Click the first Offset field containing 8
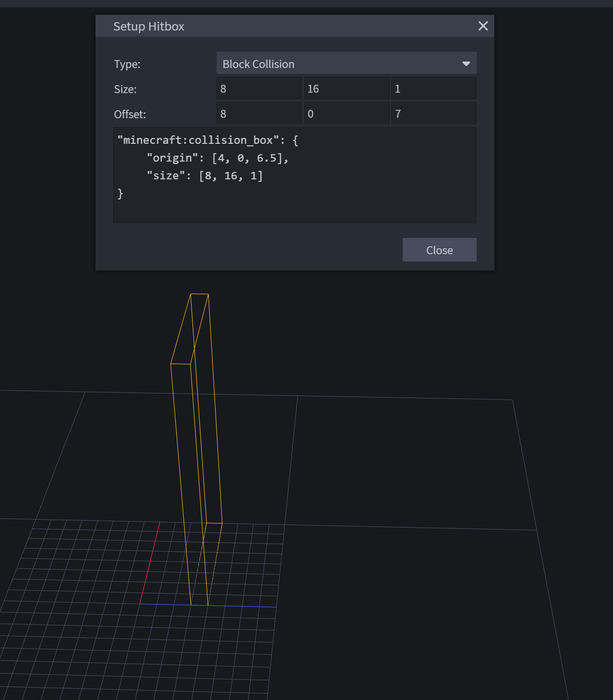Screen dimensions: 613x700 point(259,114)
